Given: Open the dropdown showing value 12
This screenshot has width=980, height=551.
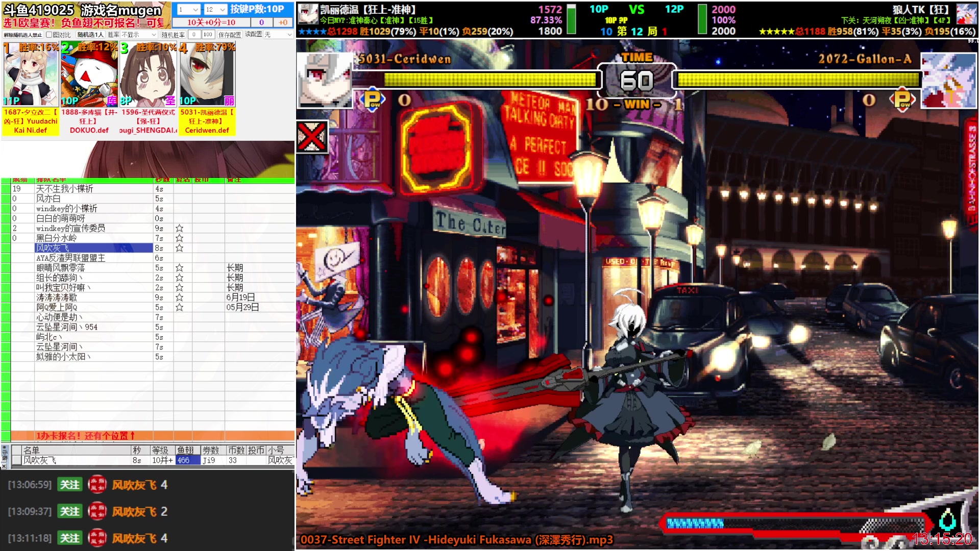Looking at the screenshot, I should [215, 9].
